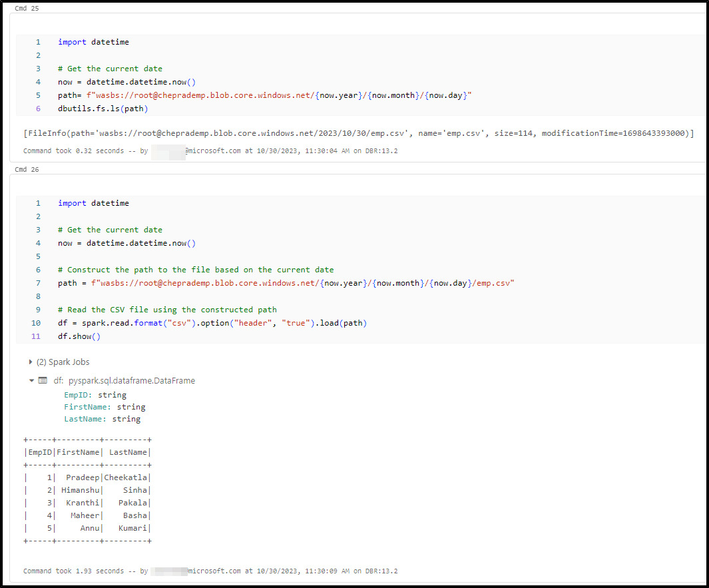This screenshot has width=709, height=588.
Task: Select the pyspark.sql.dataframe.DataFrame label
Action: (131, 380)
